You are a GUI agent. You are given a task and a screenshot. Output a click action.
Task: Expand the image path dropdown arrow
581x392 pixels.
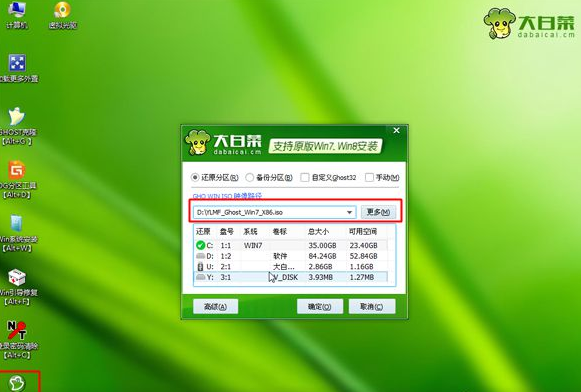(x=349, y=212)
